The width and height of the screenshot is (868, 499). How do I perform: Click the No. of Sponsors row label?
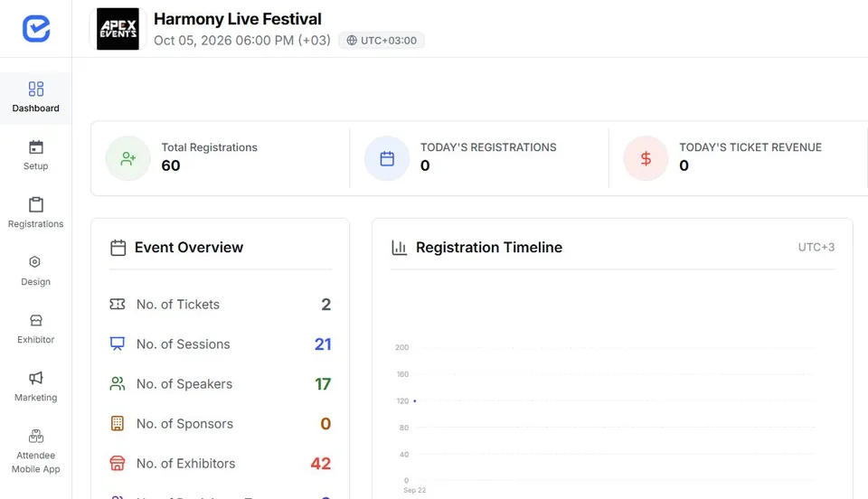[x=184, y=424]
